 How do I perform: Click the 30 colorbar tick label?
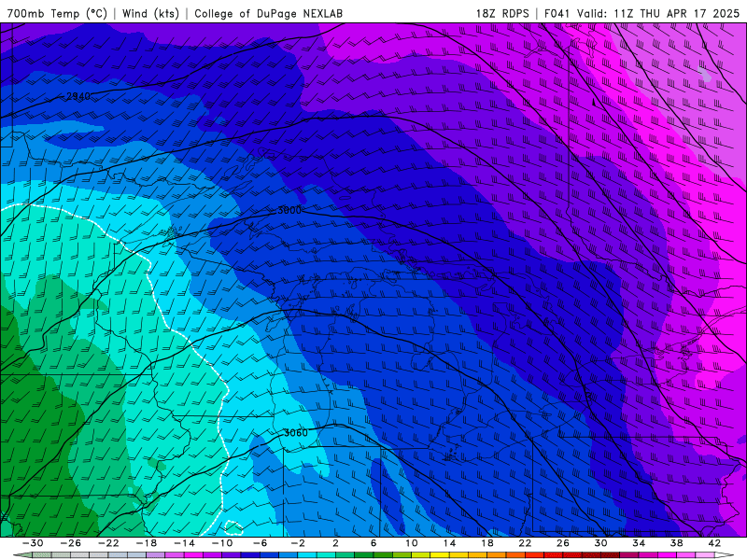tap(600, 543)
